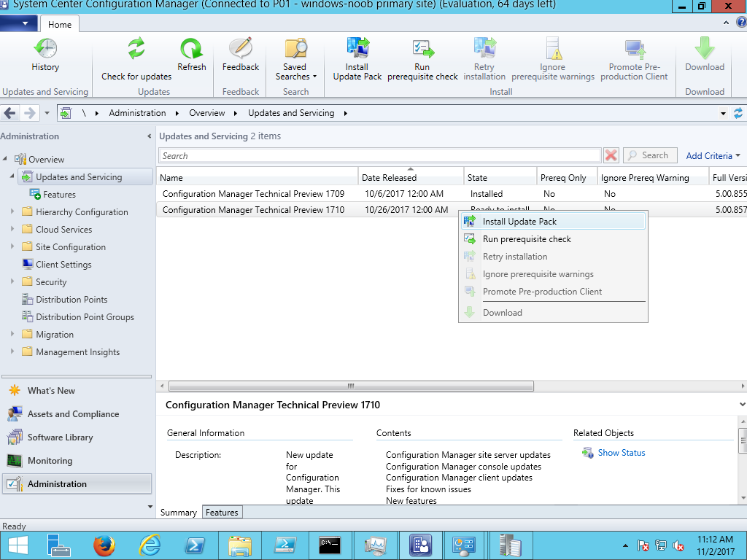The width and height of the screenshot is (747, 560).
Task: Choose Run prerequisite check menu entry
Action: [553, 239]
